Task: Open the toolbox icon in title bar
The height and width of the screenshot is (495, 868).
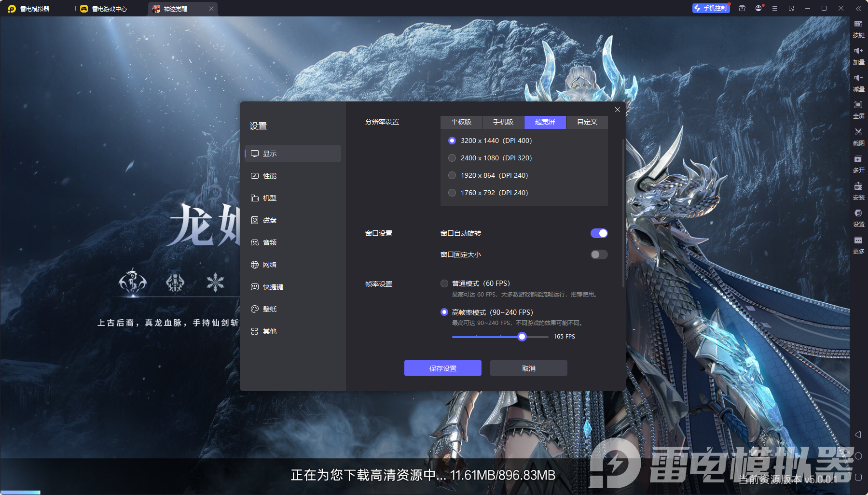Action: tap(742, 8)
